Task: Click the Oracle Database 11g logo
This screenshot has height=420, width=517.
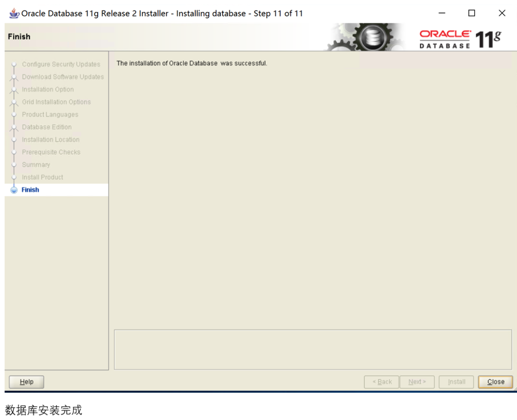Action: [x=461, y=39]
